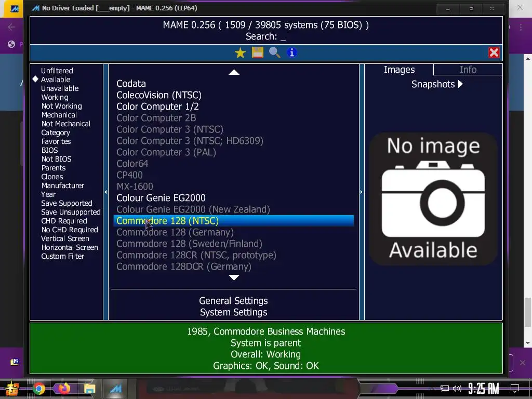Open System Settings
Image resolution: width=532 pixels, height=399 pixels.
click(x=233, y=312)
